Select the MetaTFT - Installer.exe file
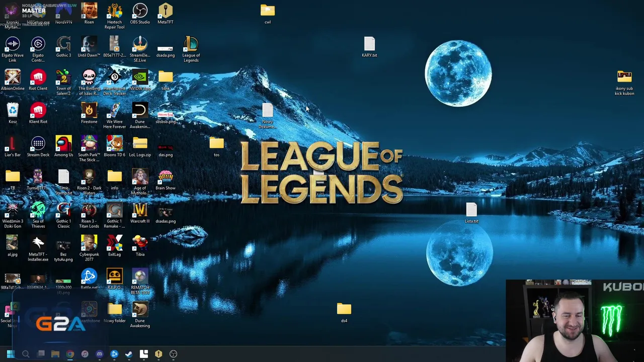This screenshot has height=362, width=644. (x=38, y=248)
